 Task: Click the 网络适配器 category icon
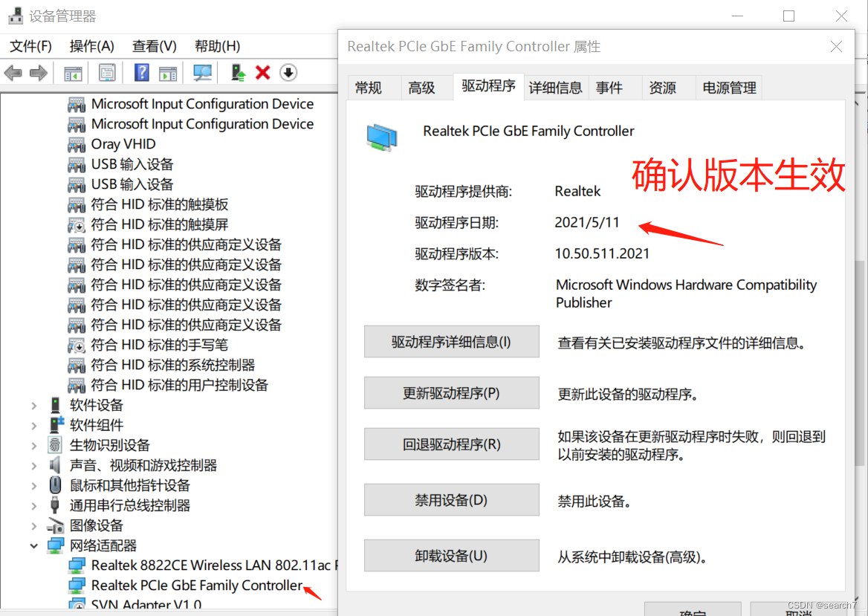[55, 545]
